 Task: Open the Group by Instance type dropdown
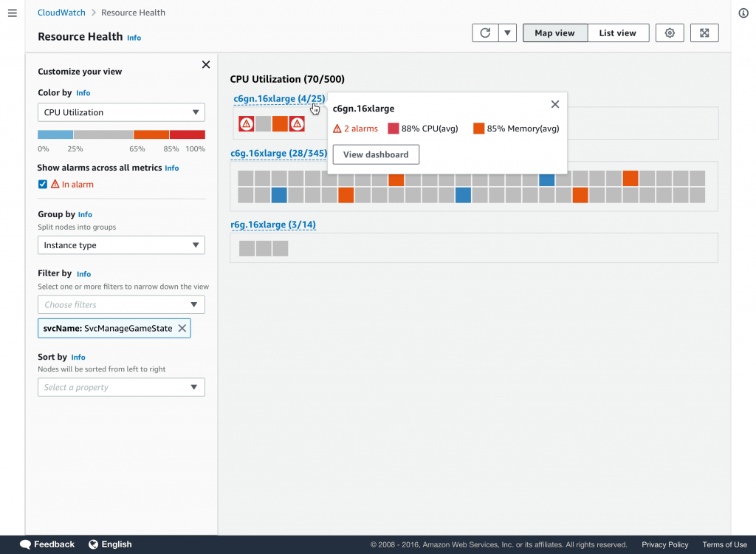tap(120, 244)
